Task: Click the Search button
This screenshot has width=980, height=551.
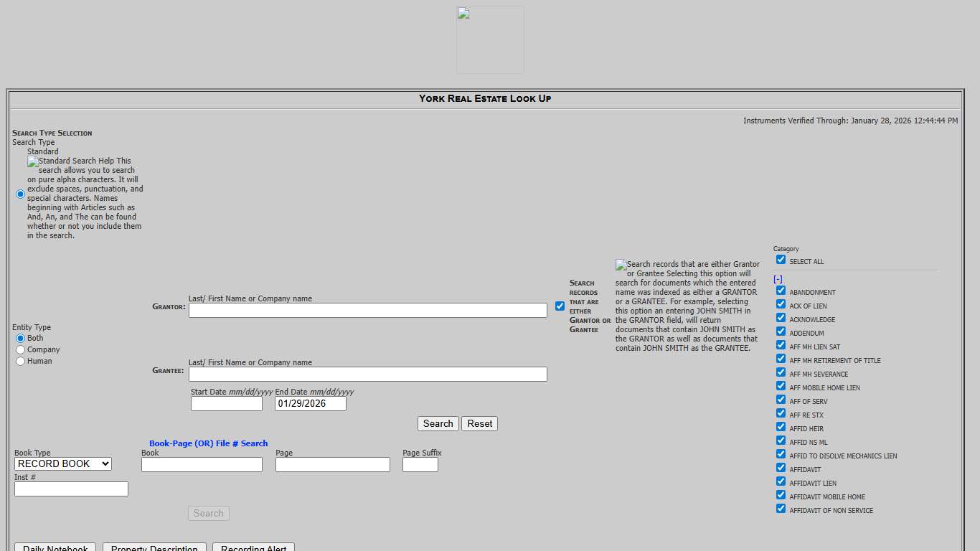Action: click(x=438, y=423)
